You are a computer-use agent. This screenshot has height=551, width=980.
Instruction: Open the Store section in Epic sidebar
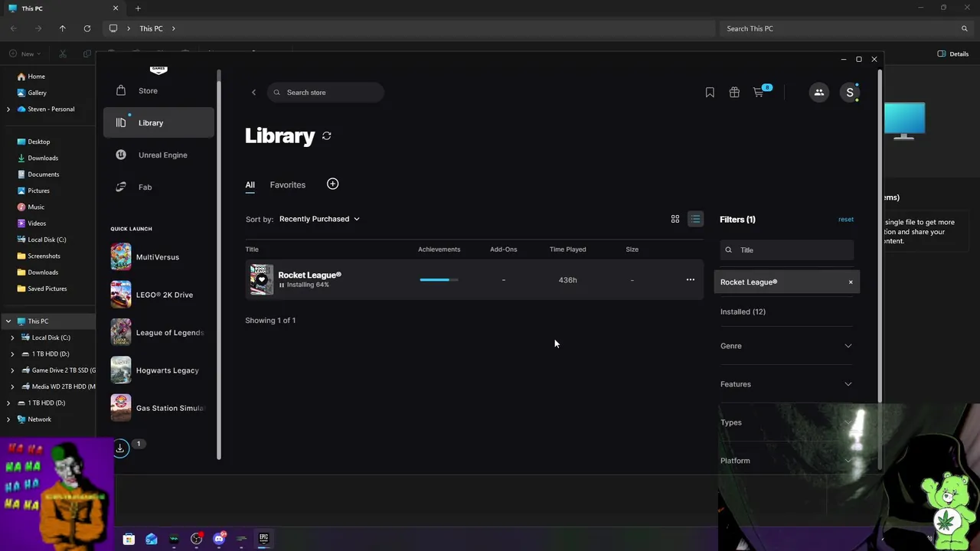click(158, 90)
